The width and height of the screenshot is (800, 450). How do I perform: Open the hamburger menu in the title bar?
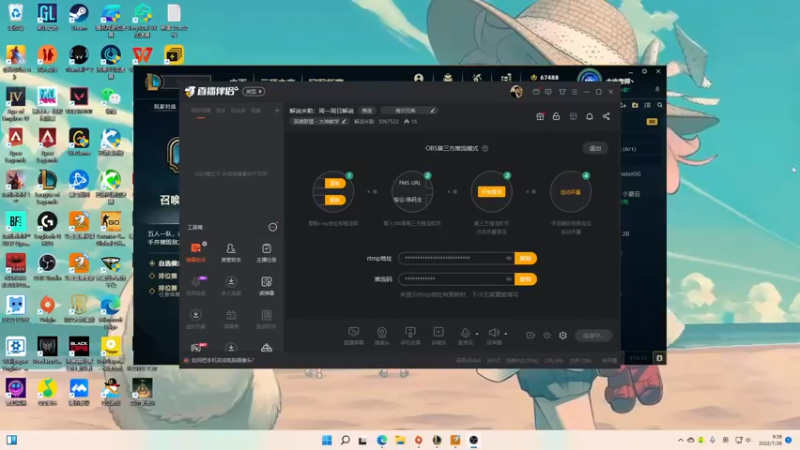pyautogui.click(x=574, y=92)
